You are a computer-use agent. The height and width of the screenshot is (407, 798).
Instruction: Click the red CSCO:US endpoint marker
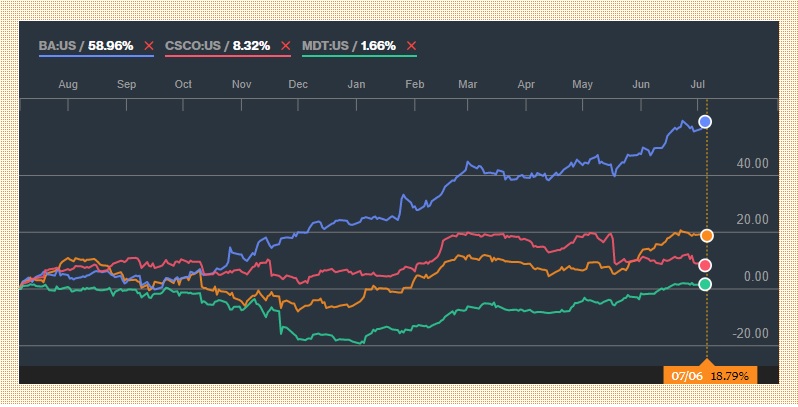(x=705, y=265)
